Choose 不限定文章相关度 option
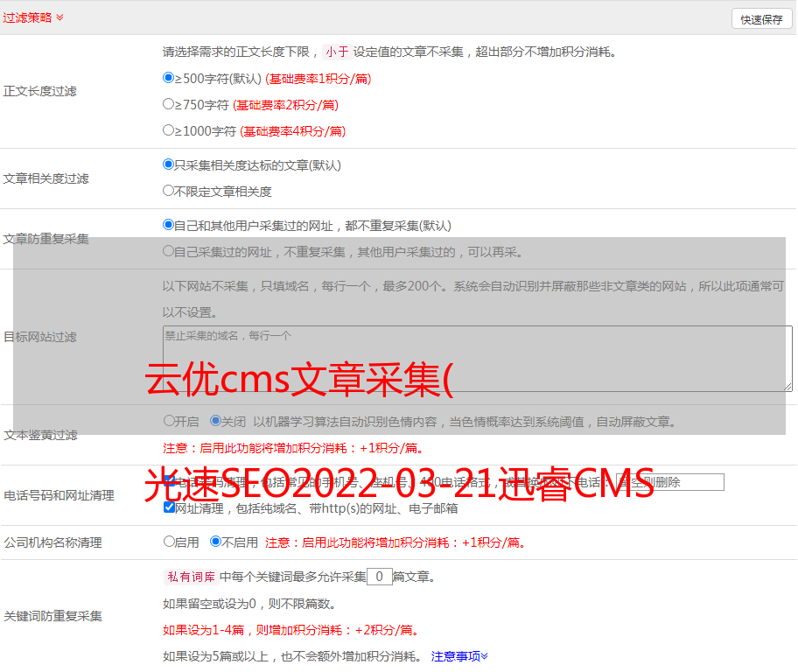798x672 pixels. 169,191
